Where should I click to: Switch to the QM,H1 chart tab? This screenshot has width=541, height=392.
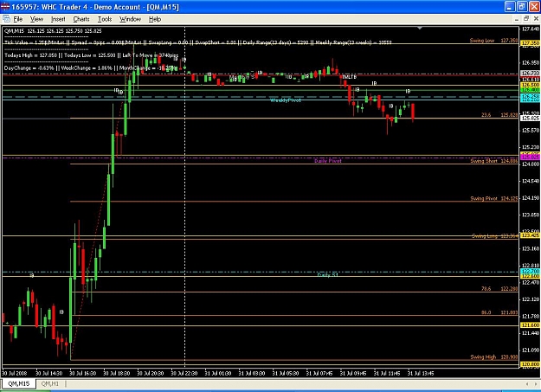(50, 383)
